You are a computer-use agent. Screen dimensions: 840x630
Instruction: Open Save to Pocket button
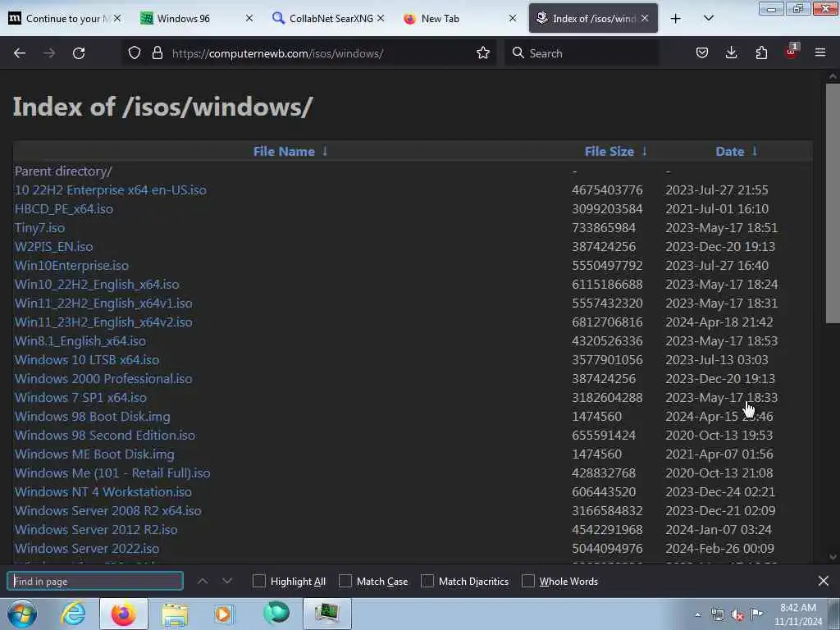click(x=702, y=53)
